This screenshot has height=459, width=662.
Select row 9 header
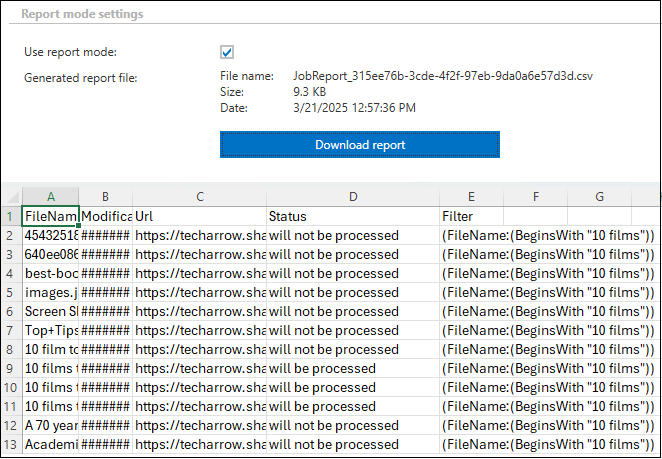(11, 368)
